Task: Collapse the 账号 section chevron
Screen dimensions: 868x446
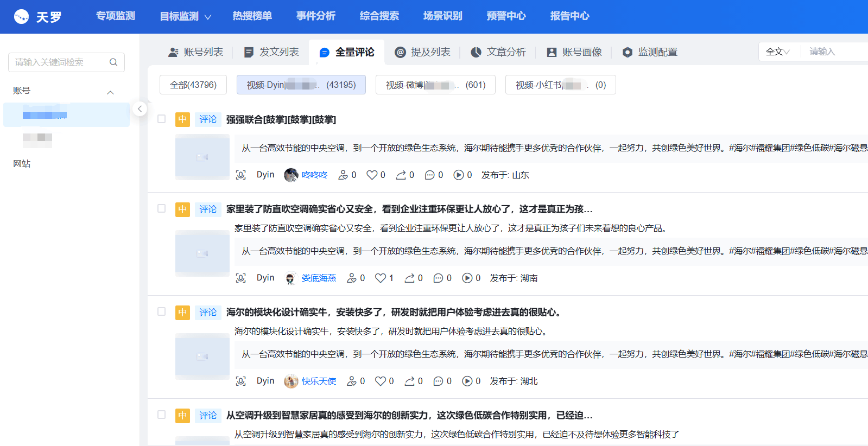Action: pos(111,92)
